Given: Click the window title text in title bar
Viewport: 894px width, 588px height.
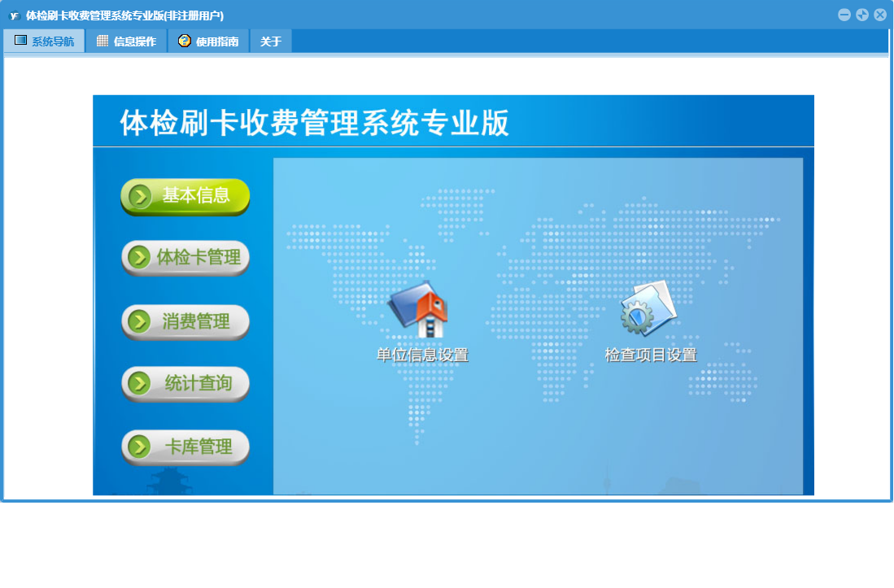Looking at the screenshot, I should tap(124, 15).
